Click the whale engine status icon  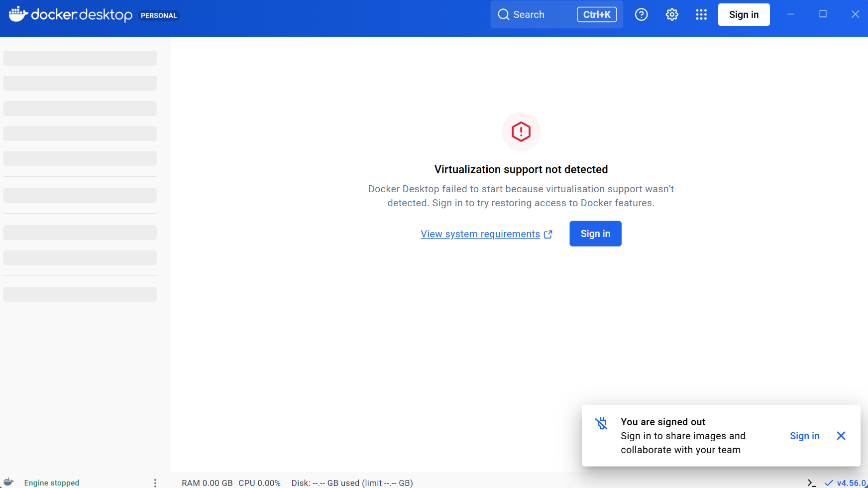coord(8,482)
